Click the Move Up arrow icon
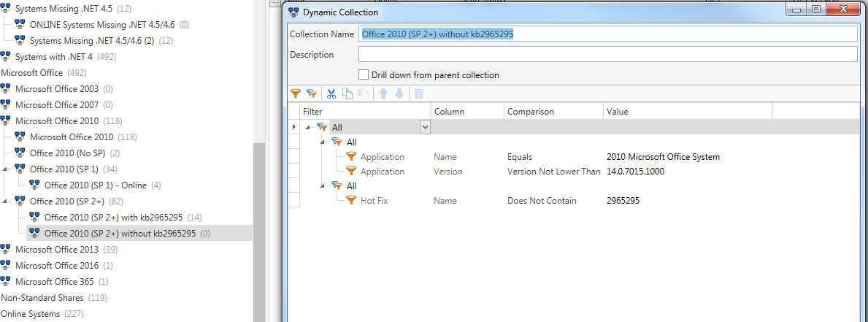This screenshot has height=322, width=868. tap(383, 93)
